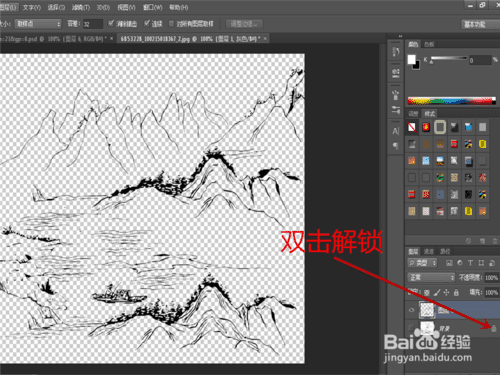This screenshot has width=500, height=375.
Task: Show the Background layer via its empty visibility box
Action: (411, 328)
